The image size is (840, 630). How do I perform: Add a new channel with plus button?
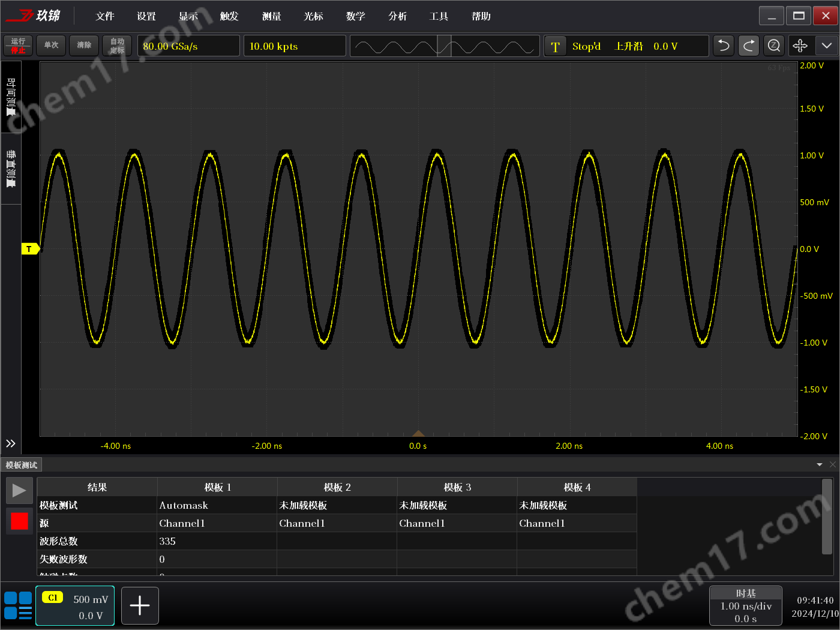[x=140, y=605]
